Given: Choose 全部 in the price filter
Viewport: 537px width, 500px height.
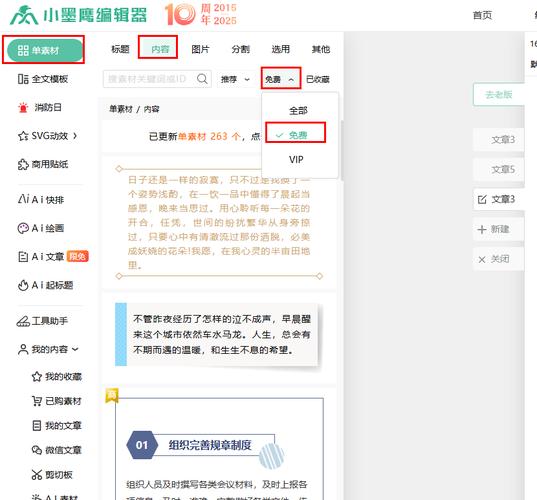Looking at the screenshot, I should (298, 111).
